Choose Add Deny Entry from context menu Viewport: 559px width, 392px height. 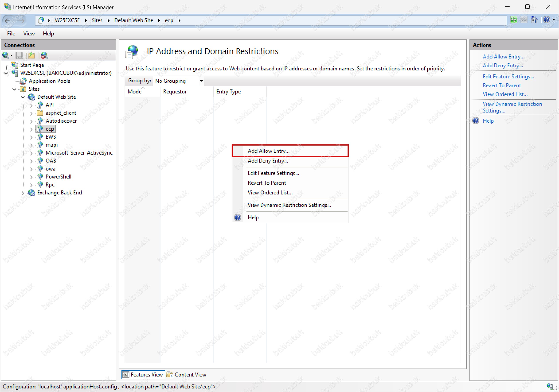click(x=290, y=161)
